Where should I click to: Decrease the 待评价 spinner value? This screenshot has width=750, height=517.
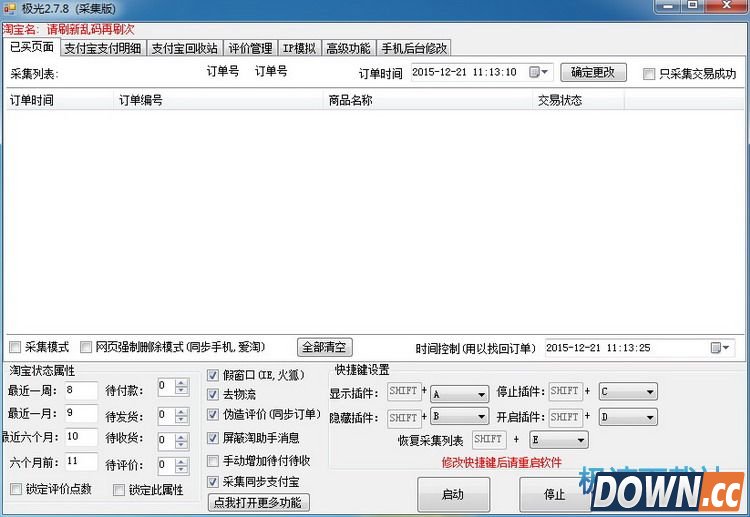coord(182,470)
